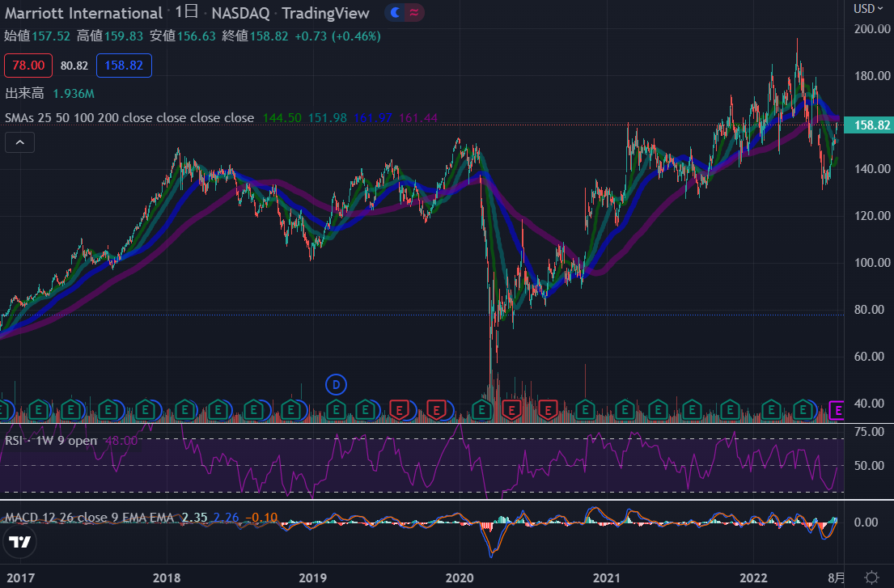Screen dimensions: 894x588
Task: Open the first green E marker after the 2021 gridline
Action: [x=625, y=410]
